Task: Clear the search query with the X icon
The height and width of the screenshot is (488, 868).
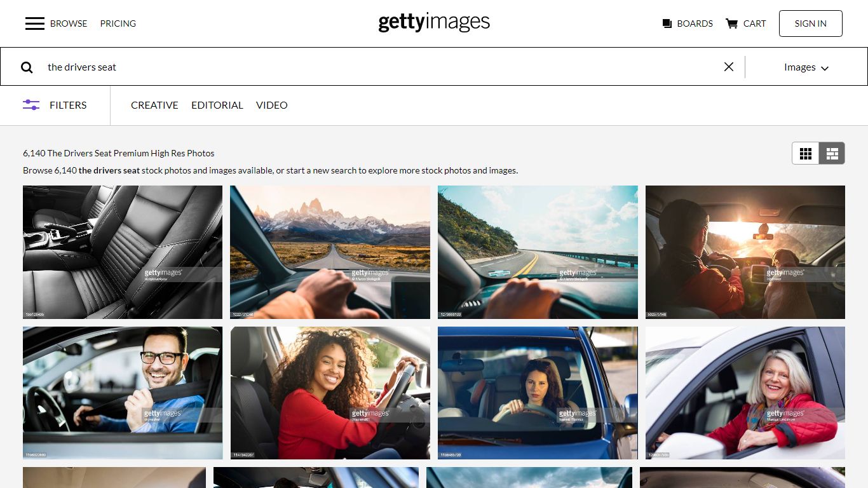Action: pyautogui.click(x=729, y=67)
